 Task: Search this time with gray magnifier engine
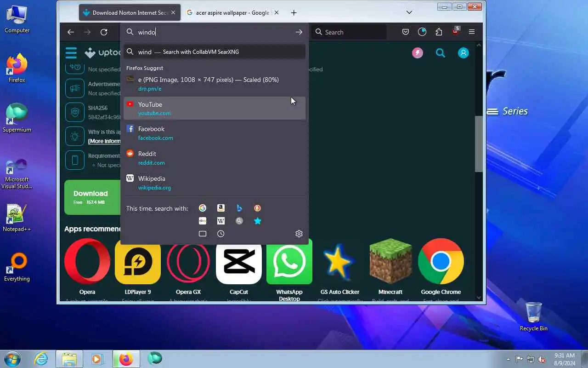pos(239,221)
